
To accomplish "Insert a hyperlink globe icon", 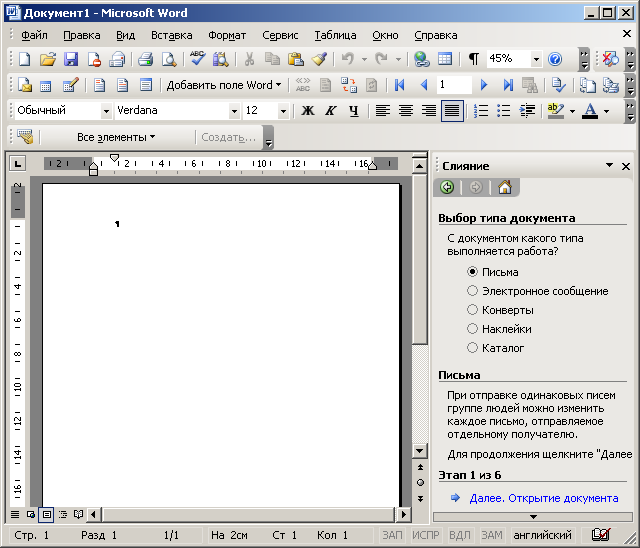I will coord(421,60).
